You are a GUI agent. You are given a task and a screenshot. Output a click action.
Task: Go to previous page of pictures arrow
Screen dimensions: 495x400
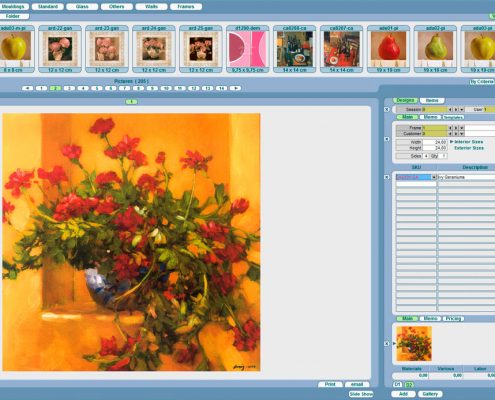pos(27,88)
